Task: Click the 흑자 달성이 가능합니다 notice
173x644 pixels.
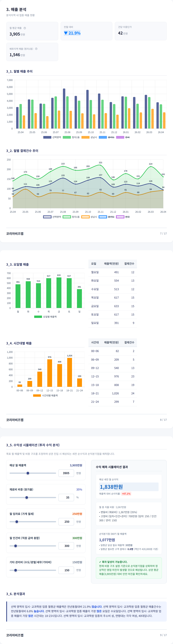Action: [x=129, y=568]
